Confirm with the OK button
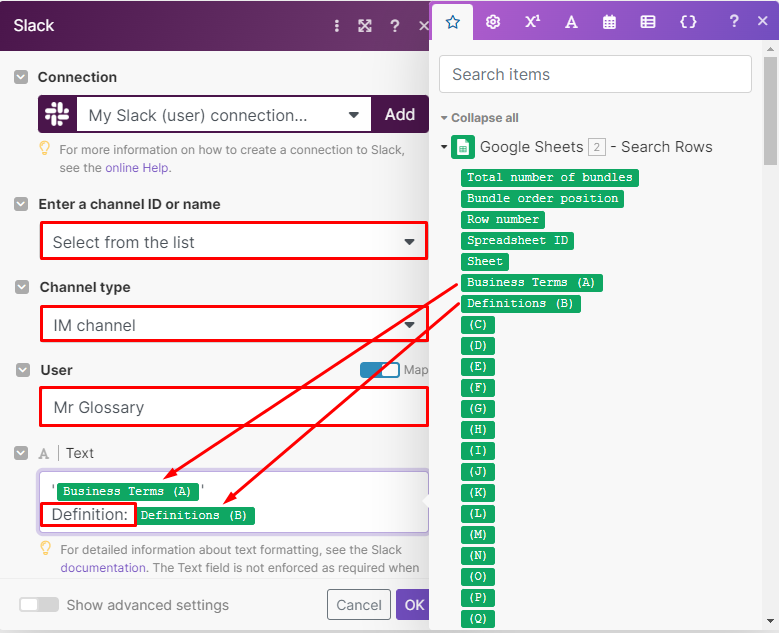 coord(413,605)
